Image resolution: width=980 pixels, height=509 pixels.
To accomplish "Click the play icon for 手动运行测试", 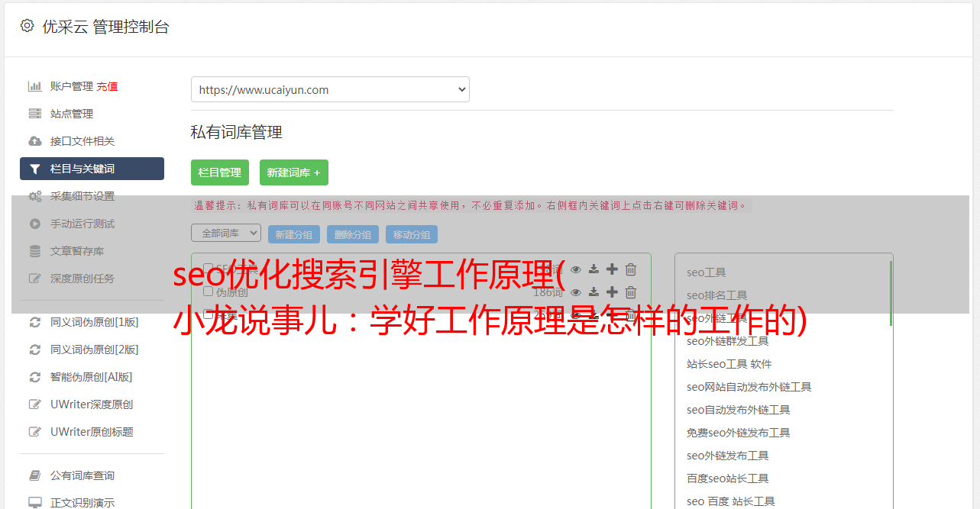I will 34,224.
